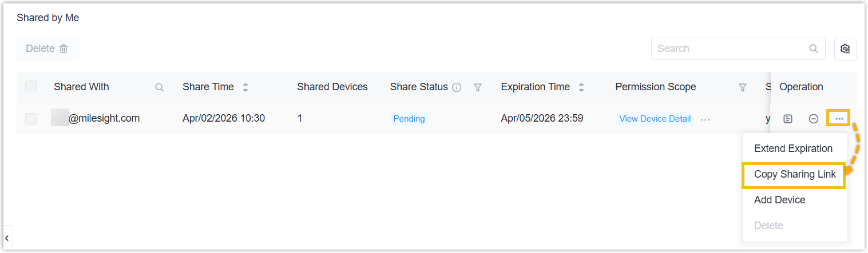Click the share details document icon
The image size is (868, 253).
[788, 119]
